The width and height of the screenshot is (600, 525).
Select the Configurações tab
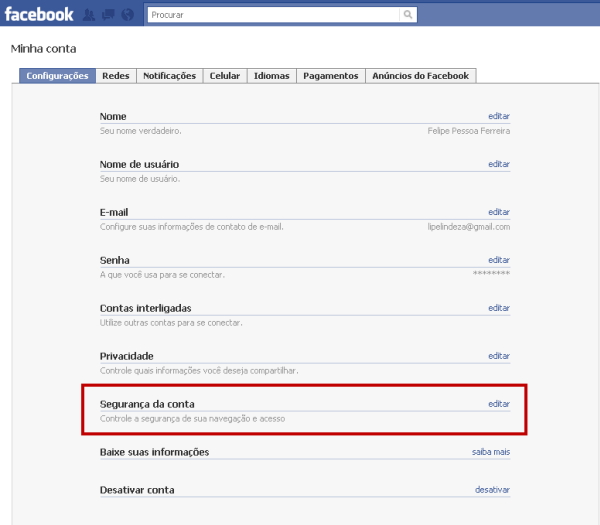[57, 76]
